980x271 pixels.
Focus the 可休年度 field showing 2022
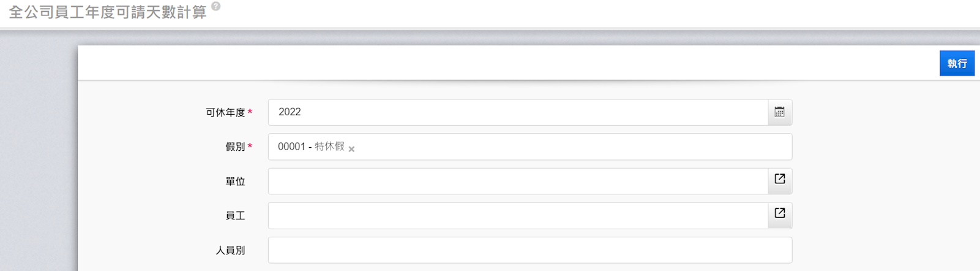[518, 112]
